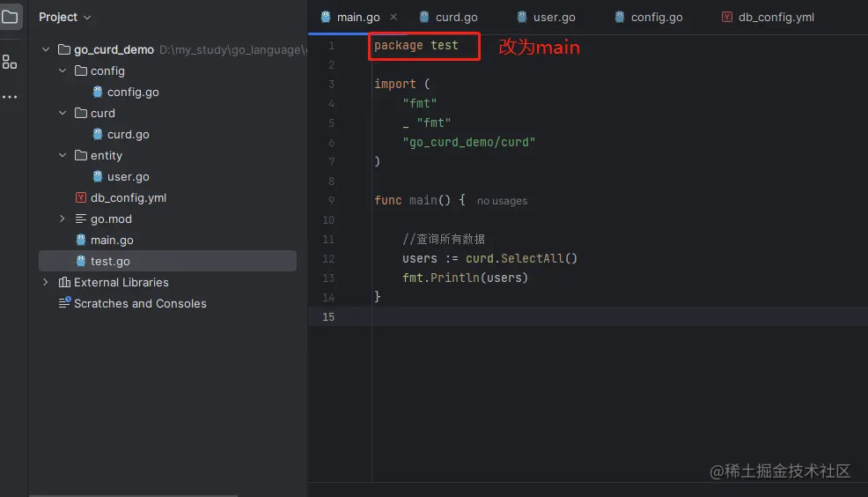Select main.go in the project tree
The height and width of the screenshot is (497, 868).
point(112,240)
